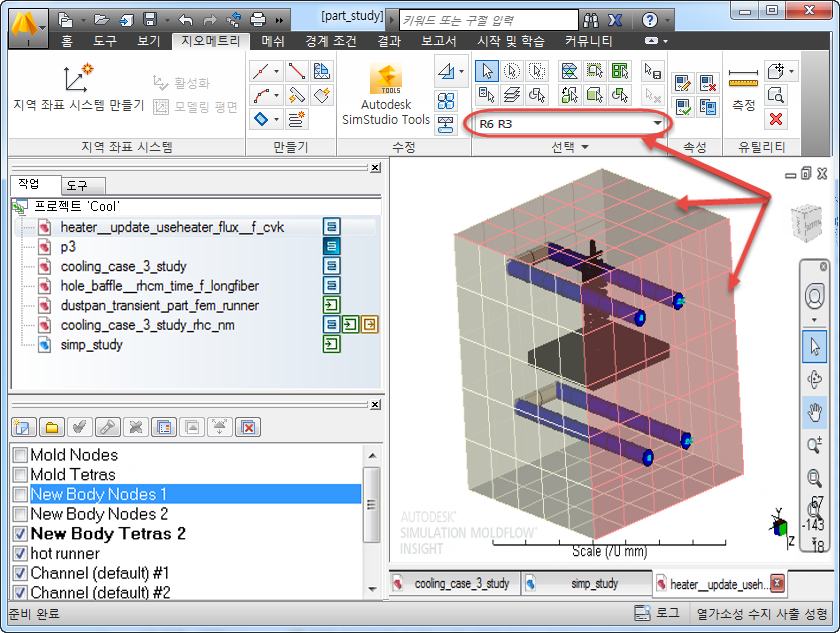
Task: Select p3 study in project tree
Action: click(x=68, y=246)
